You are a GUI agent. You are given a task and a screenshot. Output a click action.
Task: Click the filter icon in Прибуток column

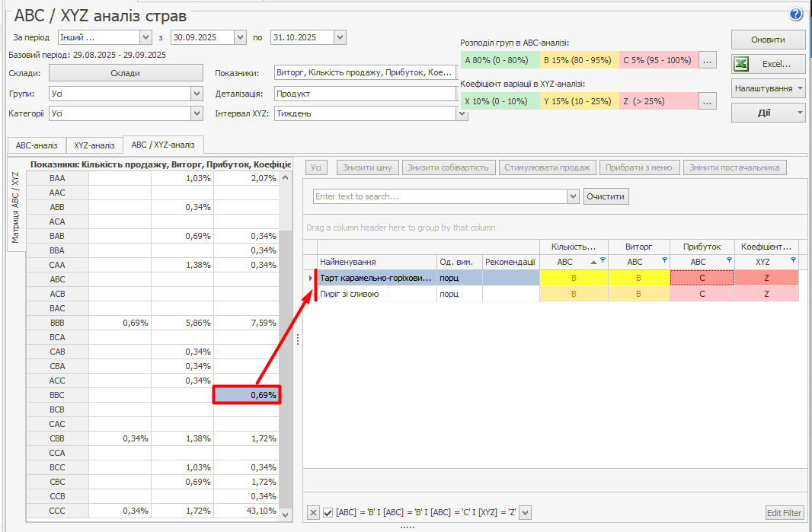729,260
